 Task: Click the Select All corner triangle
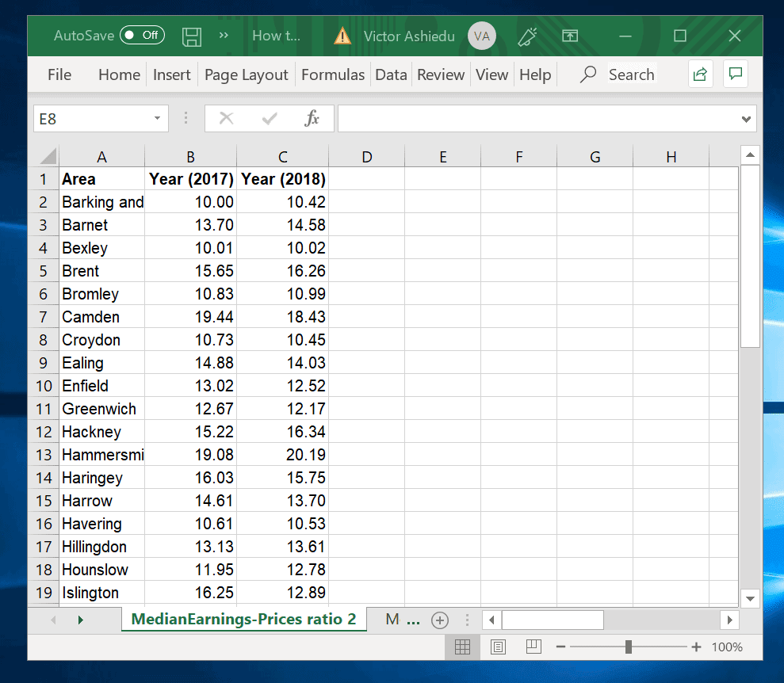(x=48, y=156)
